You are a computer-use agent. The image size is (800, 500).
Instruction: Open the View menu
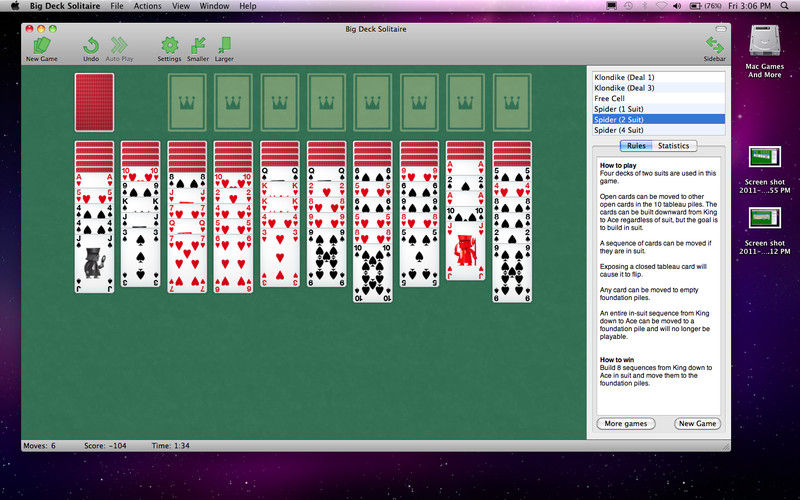point(181,6)
